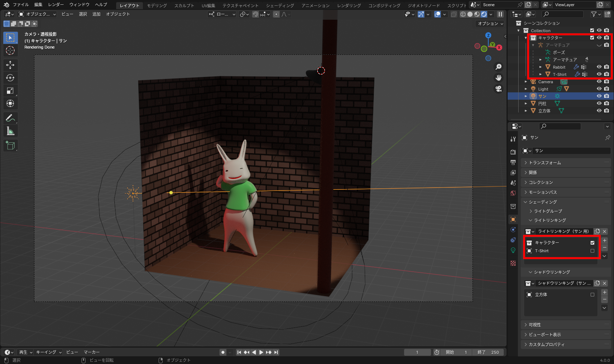Select the Scale tool in toolbar
Image resolution: width=614 pixels, height=364 pixels.
click(10, 91)
